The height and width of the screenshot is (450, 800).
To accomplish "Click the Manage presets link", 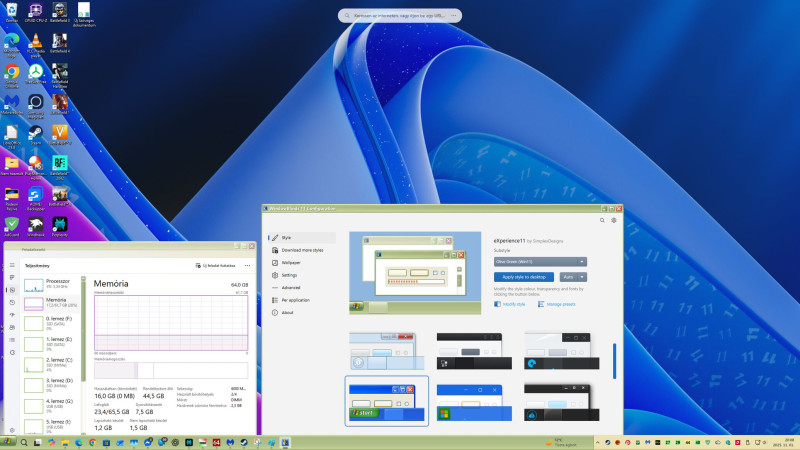I will point(556,304).
